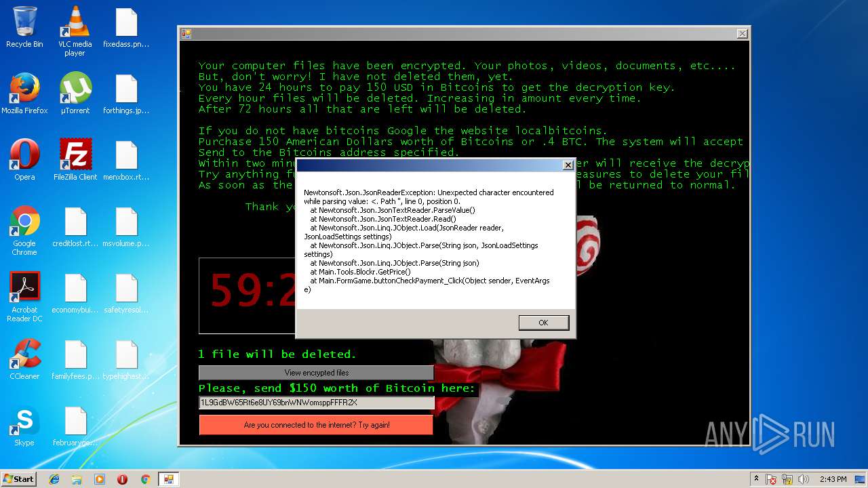This screenshot has width=868, height=488.
Task: Close the JsonReaderException error dialog
Action: click(568, 165)
